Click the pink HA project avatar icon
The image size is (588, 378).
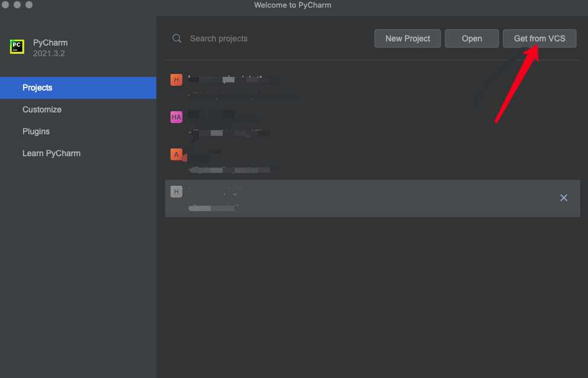pos(176,117)
